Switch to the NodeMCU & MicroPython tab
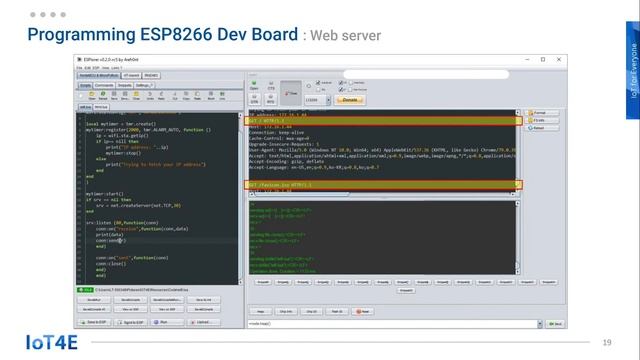 click(99, 76)
